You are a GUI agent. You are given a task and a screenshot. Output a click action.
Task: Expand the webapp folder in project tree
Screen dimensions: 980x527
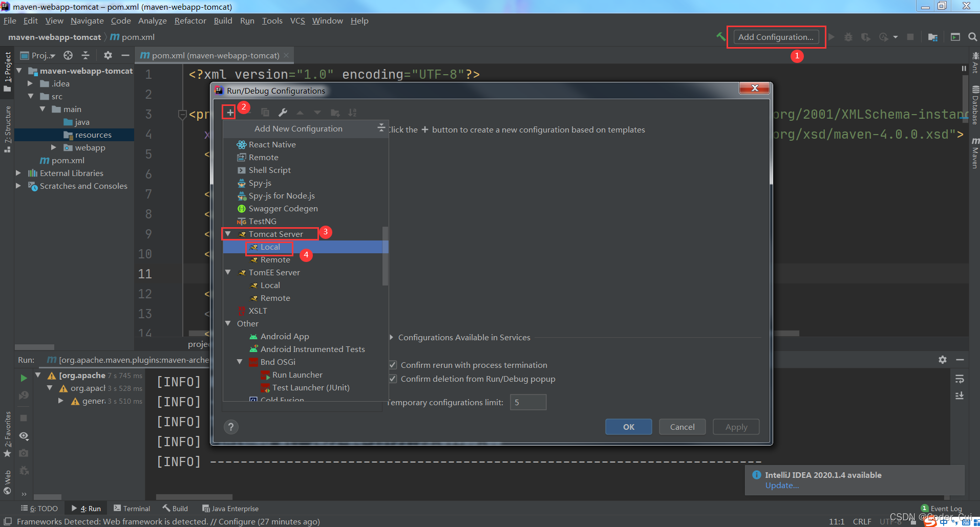[54, 147]
